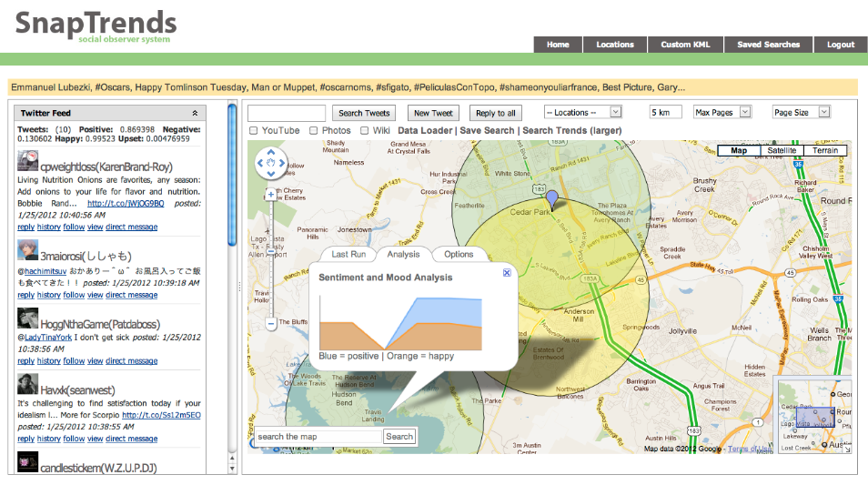Click the blue location pin marker

click(550, 198)
